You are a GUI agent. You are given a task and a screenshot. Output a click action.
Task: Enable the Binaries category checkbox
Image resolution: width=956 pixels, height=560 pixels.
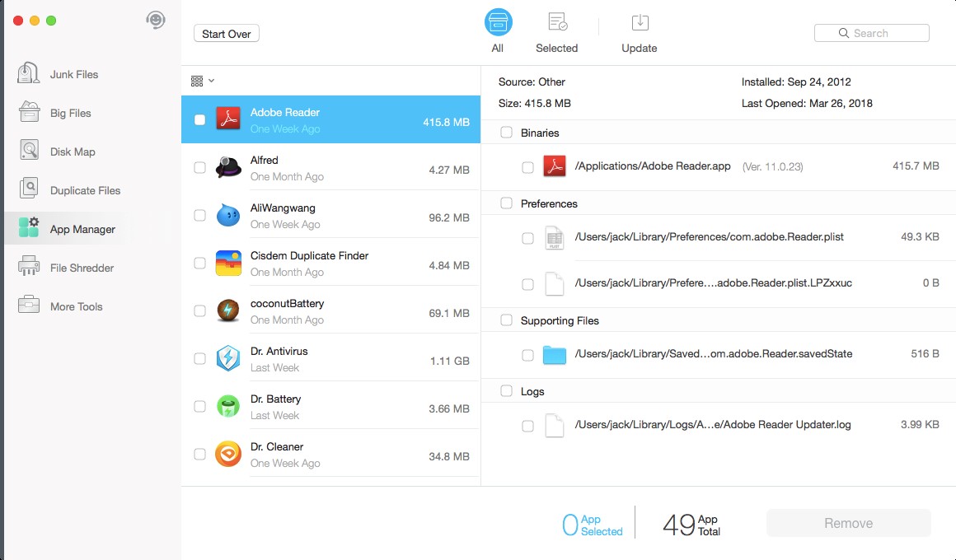(x=506, y=133)
